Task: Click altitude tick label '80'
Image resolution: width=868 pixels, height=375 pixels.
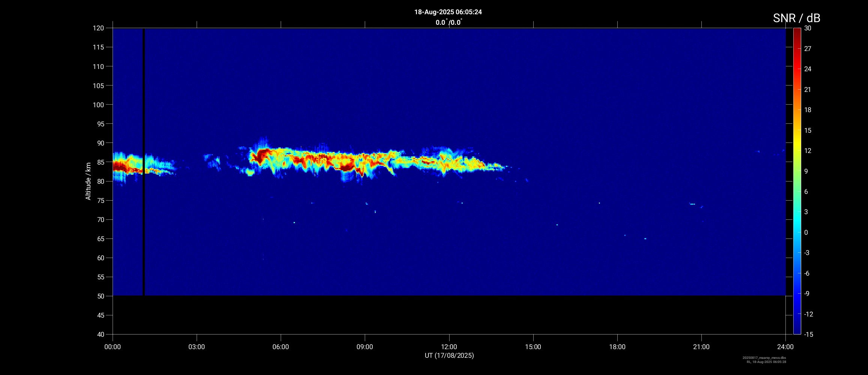Action: pos(100,181)
